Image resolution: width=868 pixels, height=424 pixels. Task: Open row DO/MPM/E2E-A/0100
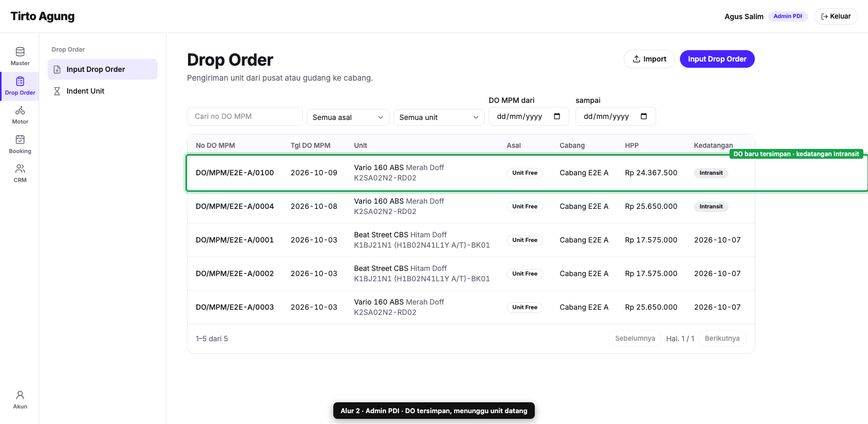pos(471,173)
